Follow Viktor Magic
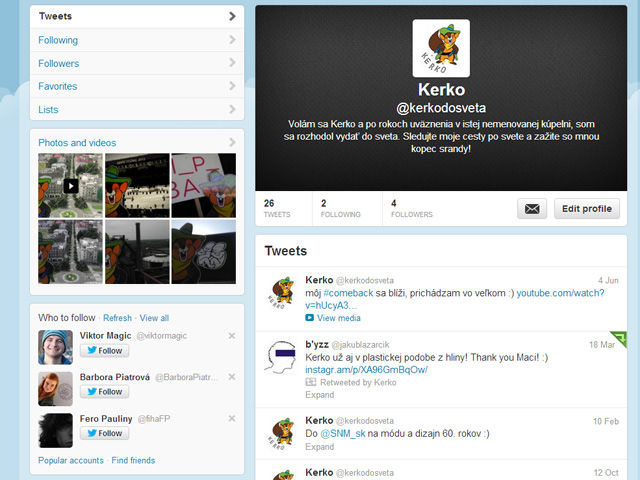This screenshot has width=640, height=480. (x=104, y=351)
